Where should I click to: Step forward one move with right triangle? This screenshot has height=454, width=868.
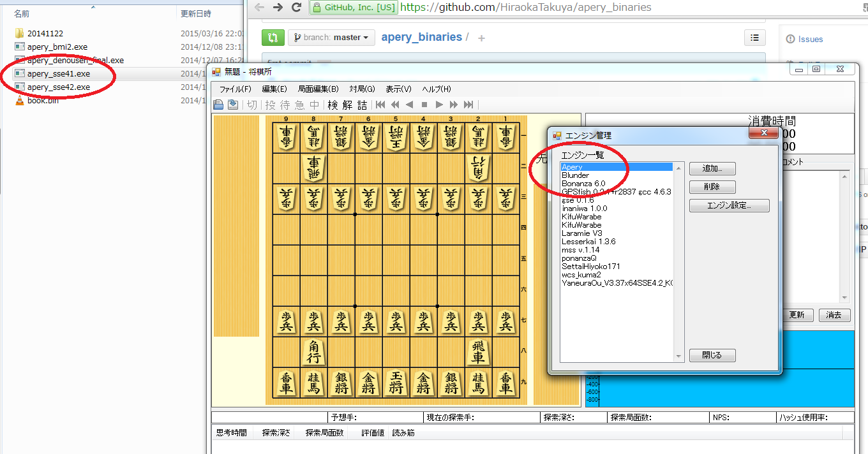439,105
